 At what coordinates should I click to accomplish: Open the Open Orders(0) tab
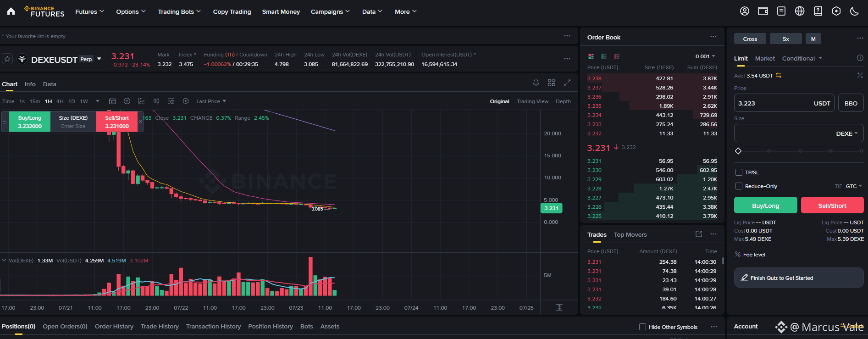(65, 326)
